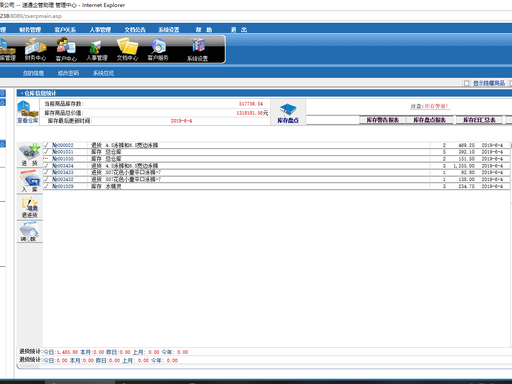Open order link №000022

(63, 145)
